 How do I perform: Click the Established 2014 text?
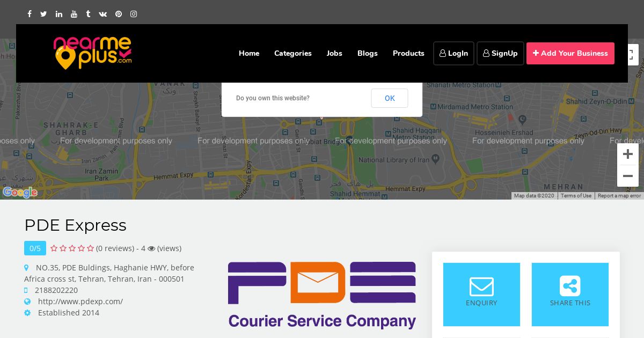[69, 313]
